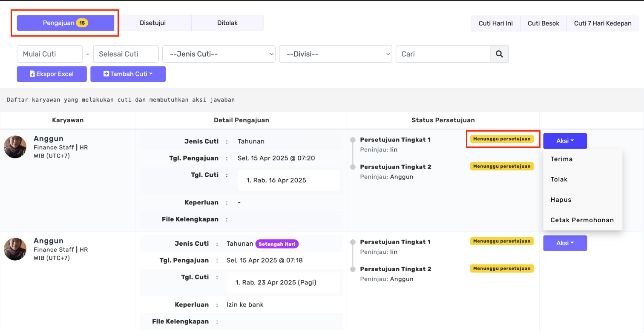Screen dimensions: 644x333
Task: Select Tolak from the Aksi menu
Action: [559, 180]
